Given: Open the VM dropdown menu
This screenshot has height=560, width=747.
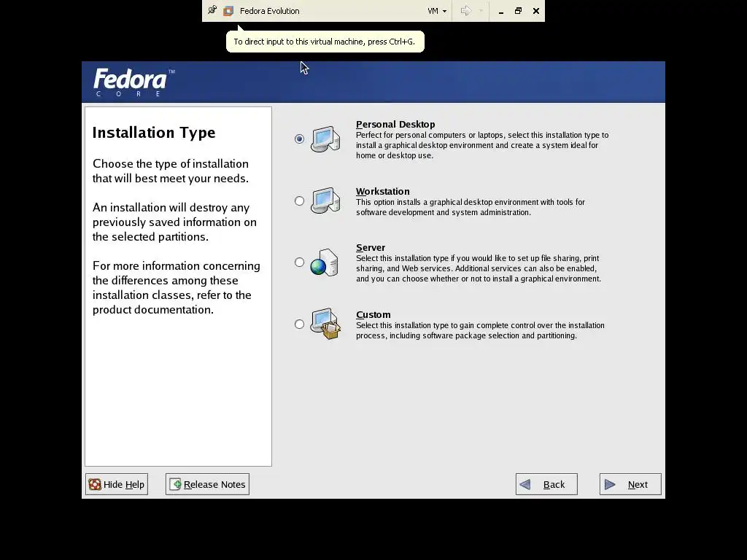Looking at the screenshot, I should [x=437, y=11].
